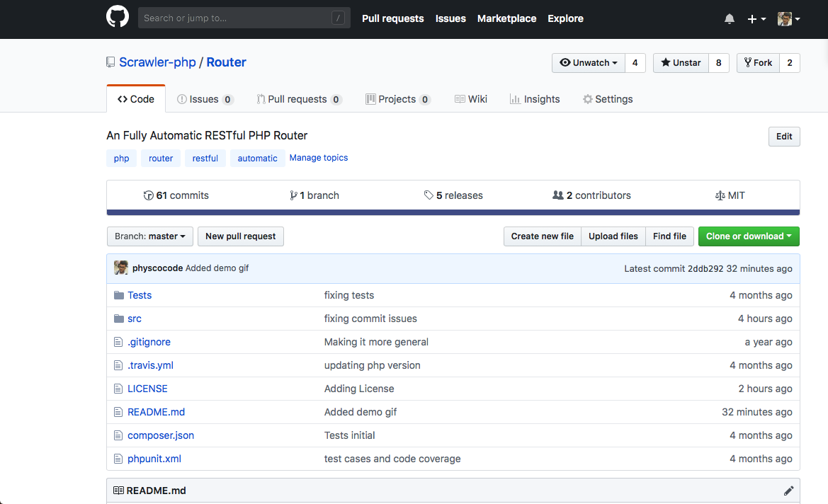Click the commits history clock icon
Image resolution: width=828 pixels, height=504 pixels.
click(x=148, y=195)
